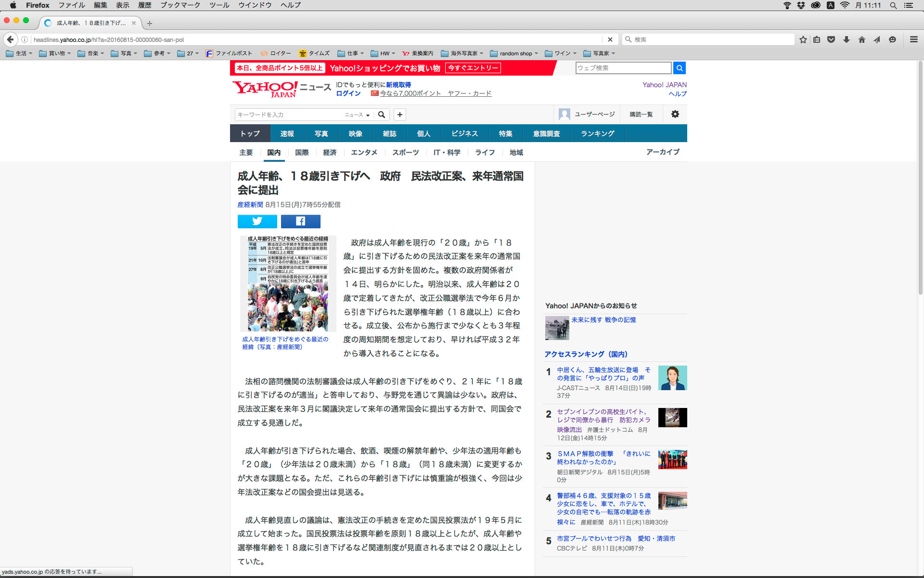Open the ブックマーク menu in menu bar
This screenshot has width=924, height=578.
coord(180,5)
